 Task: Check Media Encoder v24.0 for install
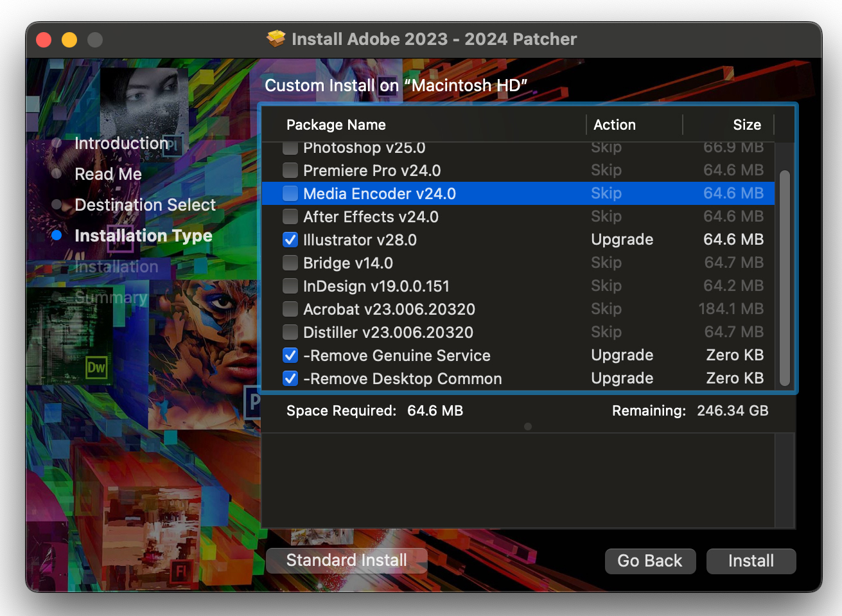290,193
